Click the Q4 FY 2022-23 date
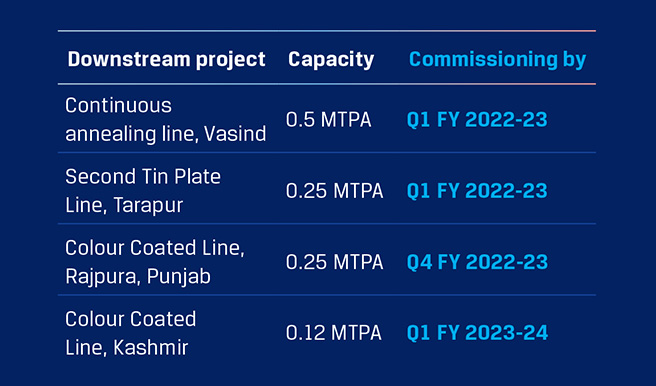The width and height of the screenshot is (656, 386). pyautogui.click(x=477, y=262)
